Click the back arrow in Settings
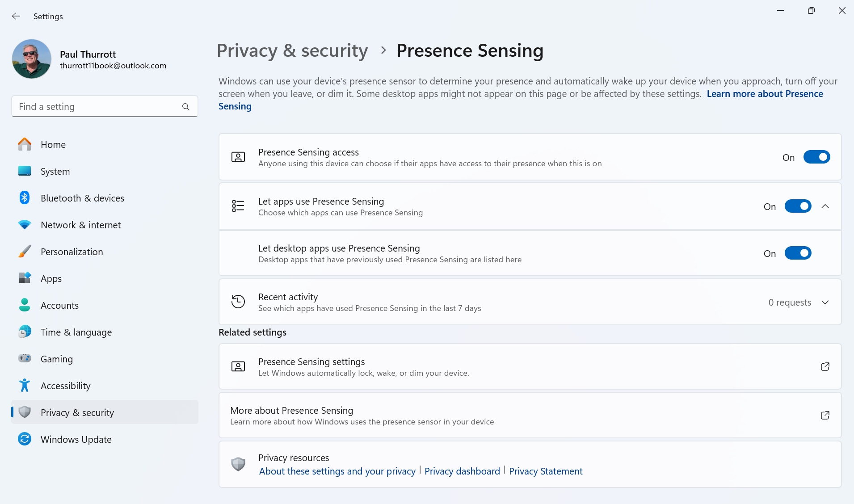The height and width of the screenshot is (504, 854). (x=16, y=16)
